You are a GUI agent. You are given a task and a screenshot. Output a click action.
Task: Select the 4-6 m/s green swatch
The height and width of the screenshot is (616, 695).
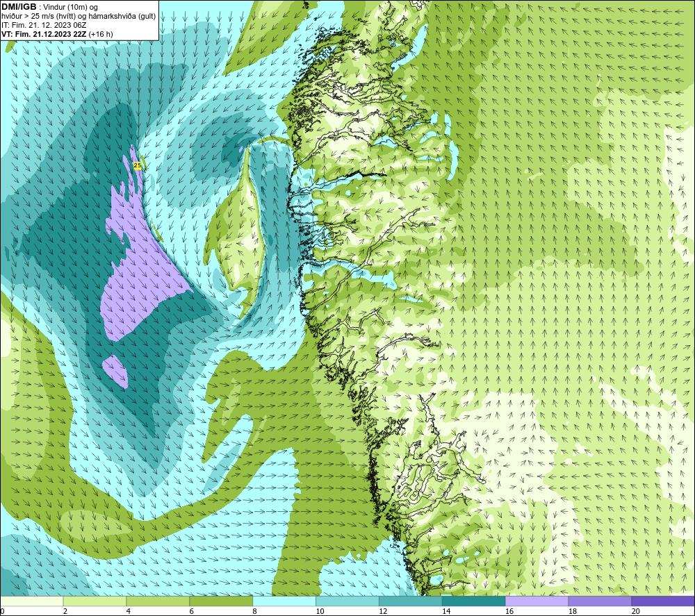158,601
